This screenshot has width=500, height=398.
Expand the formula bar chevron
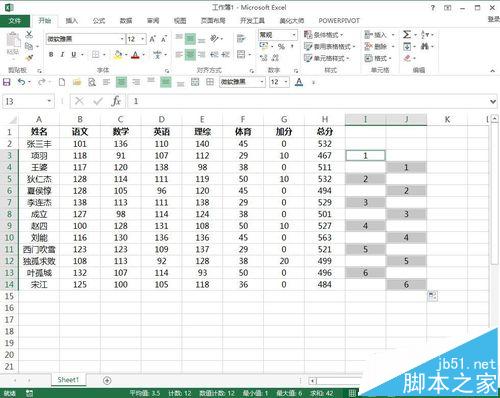(x=493, y=101)
